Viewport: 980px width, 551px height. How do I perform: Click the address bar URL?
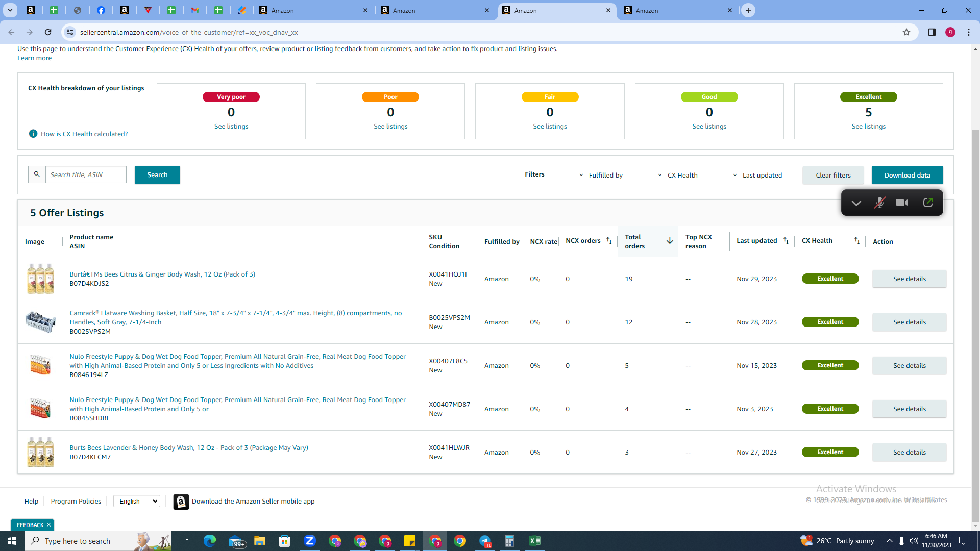pos(189,32)
